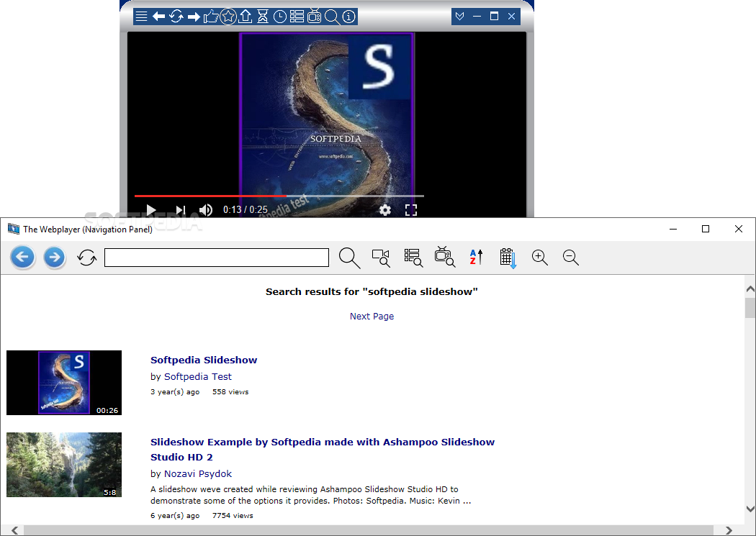The image size is (756, 536).
Task: Minimize the player window
Action: coord(477,17)
